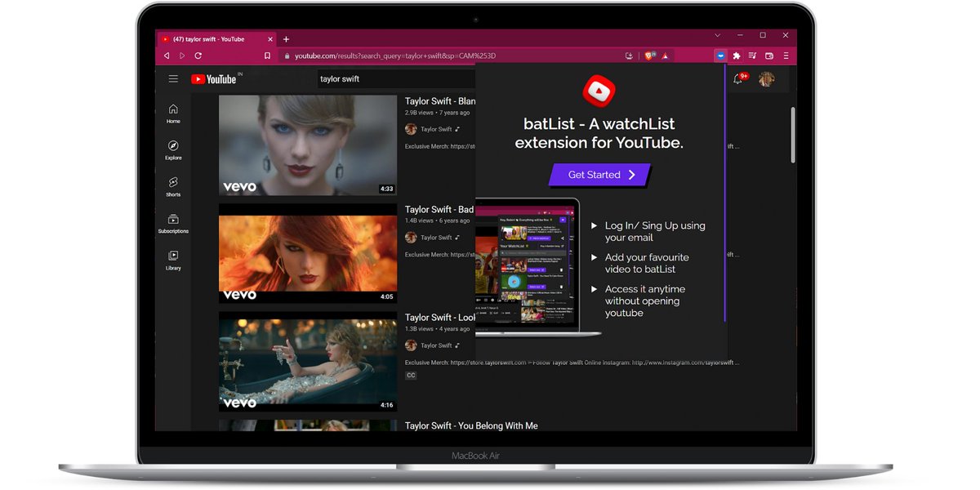The image size is (980, 490).
Task: Click the browser forward arrow
Action: pos(182,56)
